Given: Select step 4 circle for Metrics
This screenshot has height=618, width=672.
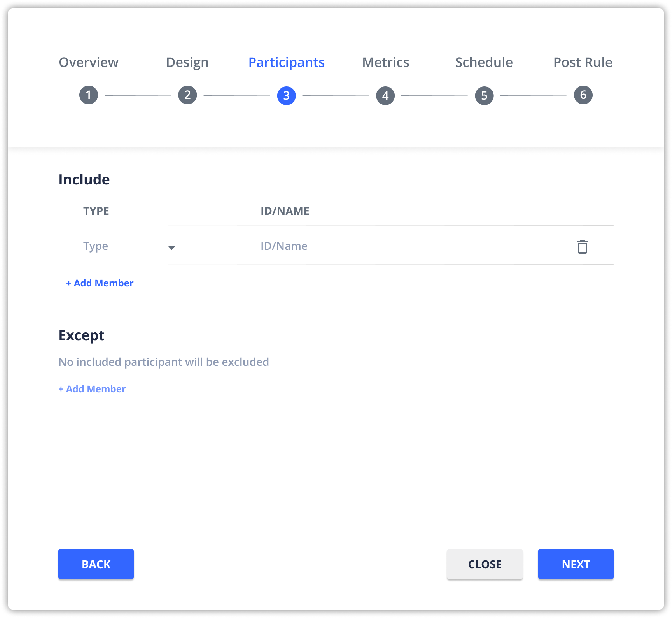Looking at the screenshot, I should pos(385,95).
